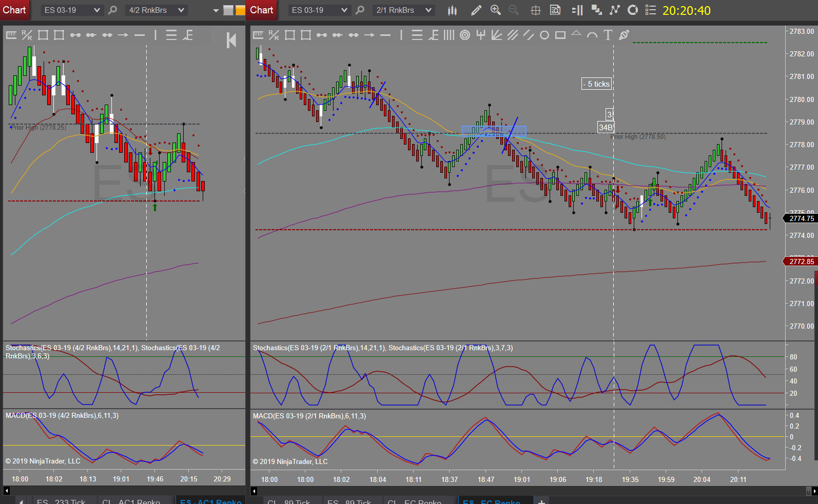818x504 pixels.
Task: Open the Chart Trader icon
Action: tap(577, 10)
